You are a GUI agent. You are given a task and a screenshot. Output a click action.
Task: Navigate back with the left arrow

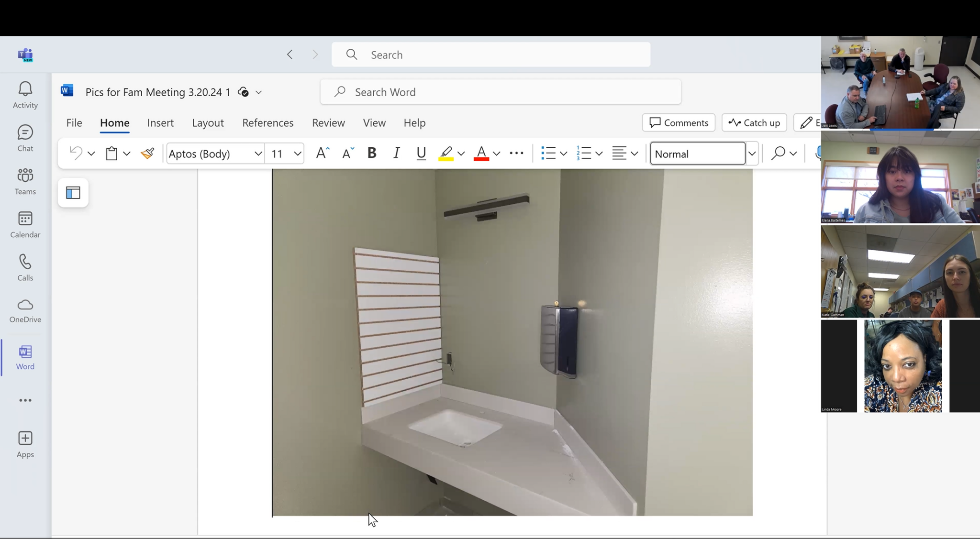tap(290, 55)
